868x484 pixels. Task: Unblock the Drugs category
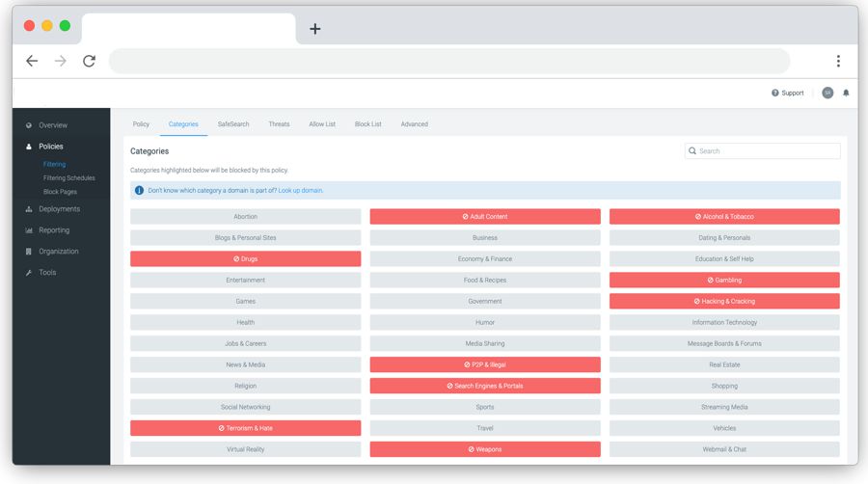point(245,258)
